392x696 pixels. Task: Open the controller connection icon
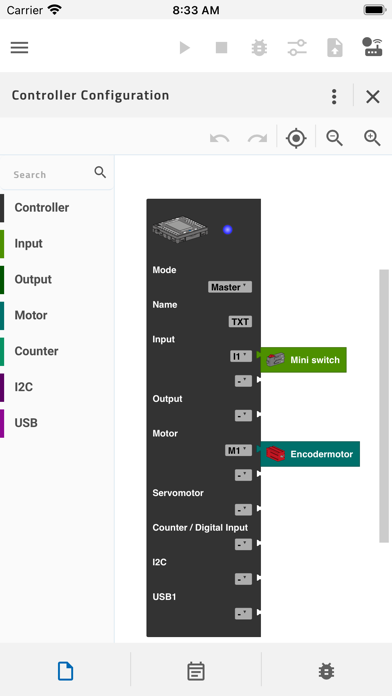click(372, 47)
